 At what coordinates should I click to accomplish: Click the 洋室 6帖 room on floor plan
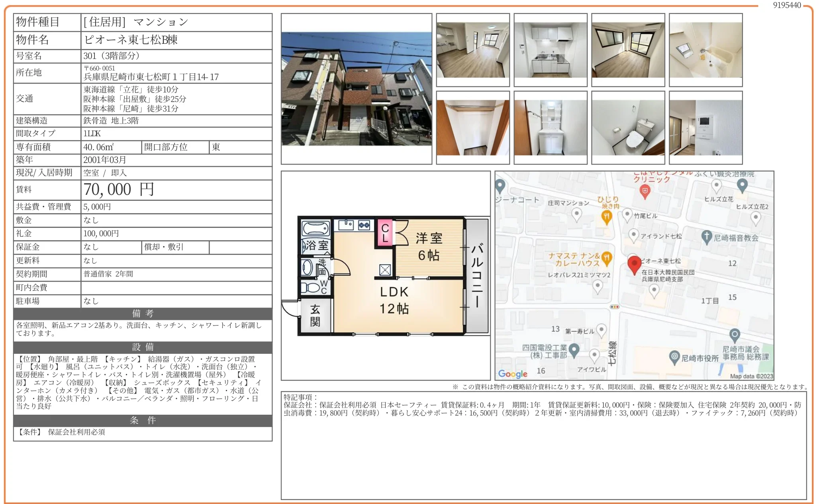point(429,247)
